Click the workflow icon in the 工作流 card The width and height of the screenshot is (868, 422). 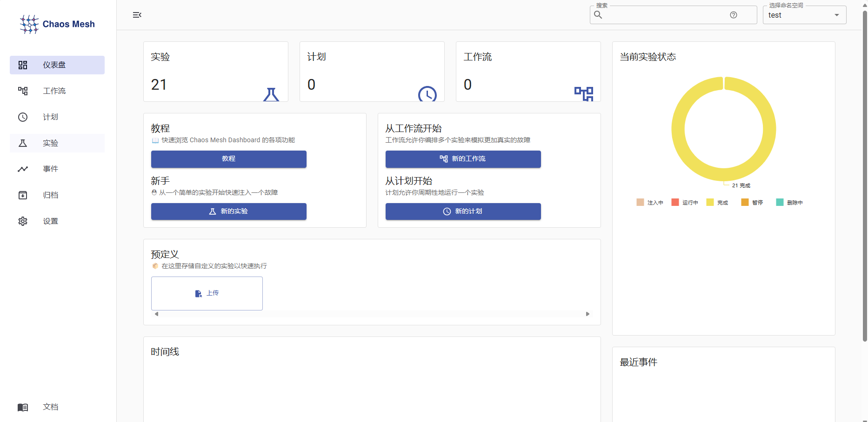584,94
